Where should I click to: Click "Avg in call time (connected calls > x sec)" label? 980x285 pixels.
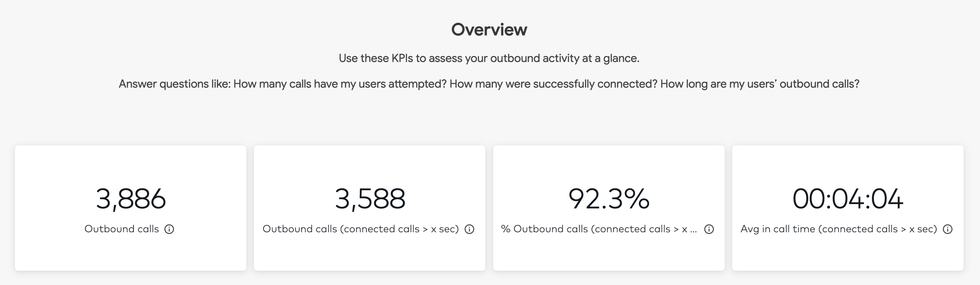point(839,229)
